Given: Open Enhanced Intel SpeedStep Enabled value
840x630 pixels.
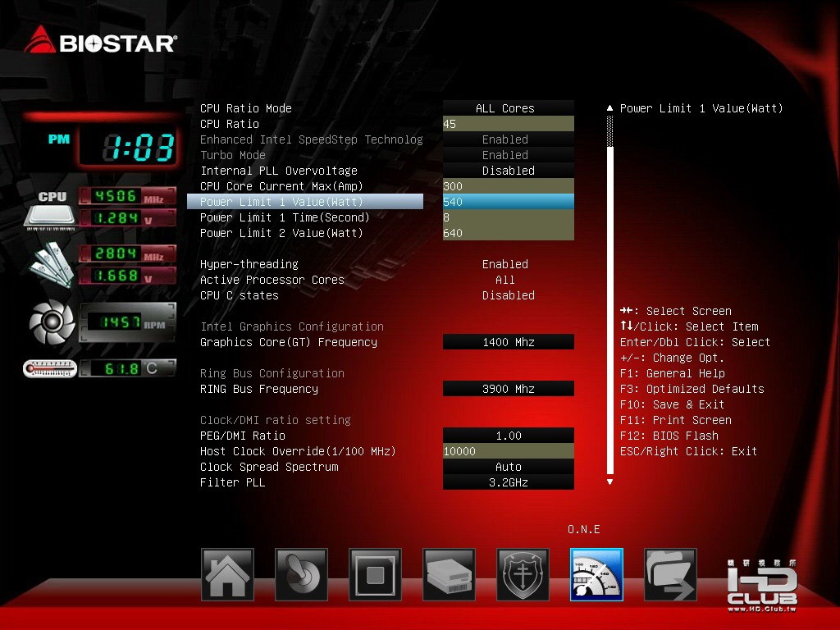Looking at the screenshot, I should click(x=509, y=139).
